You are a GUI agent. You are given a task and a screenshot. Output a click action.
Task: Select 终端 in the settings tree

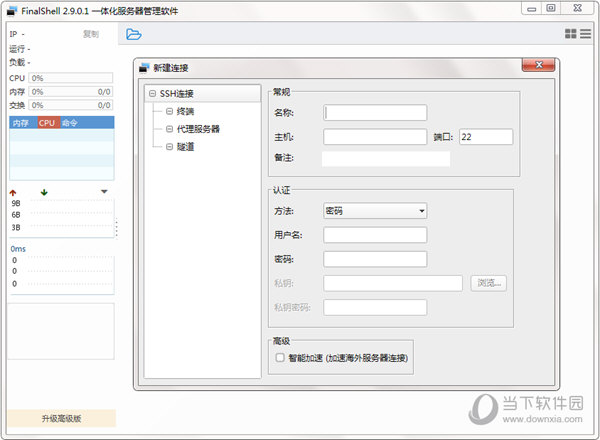tap(185, 111)
